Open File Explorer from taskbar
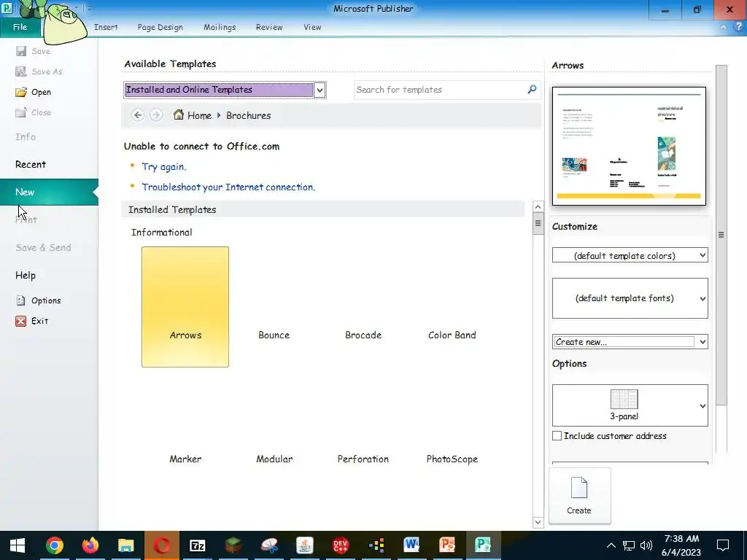Screen dimensions: 747x560 125,545
